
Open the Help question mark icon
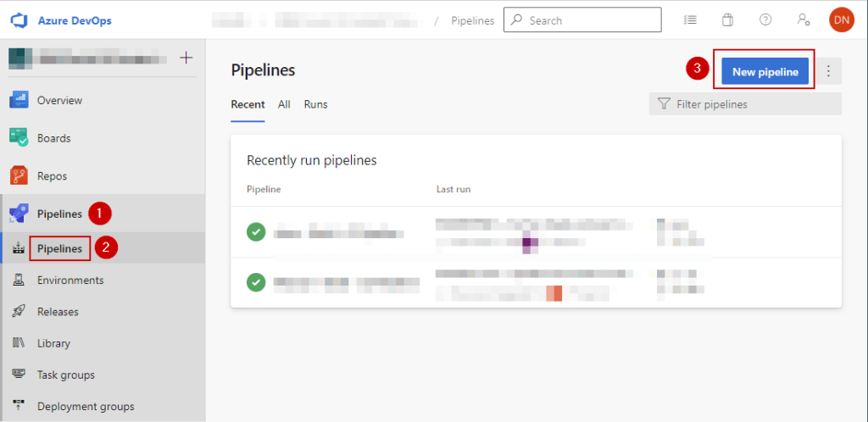pos(765,19)
